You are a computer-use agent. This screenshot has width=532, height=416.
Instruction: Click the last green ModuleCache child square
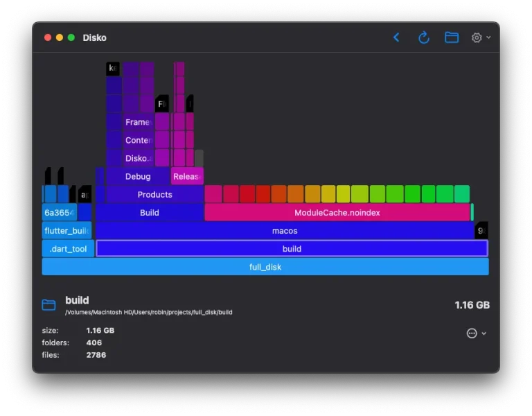[x=462, y=194]
